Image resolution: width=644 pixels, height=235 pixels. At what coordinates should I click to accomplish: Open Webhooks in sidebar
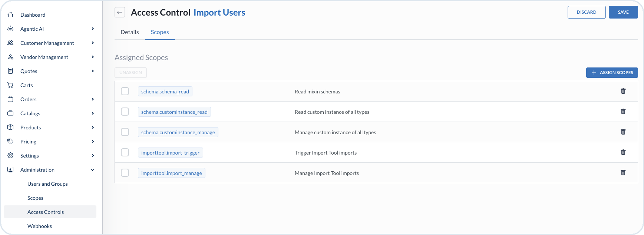[x=40, y=226]
